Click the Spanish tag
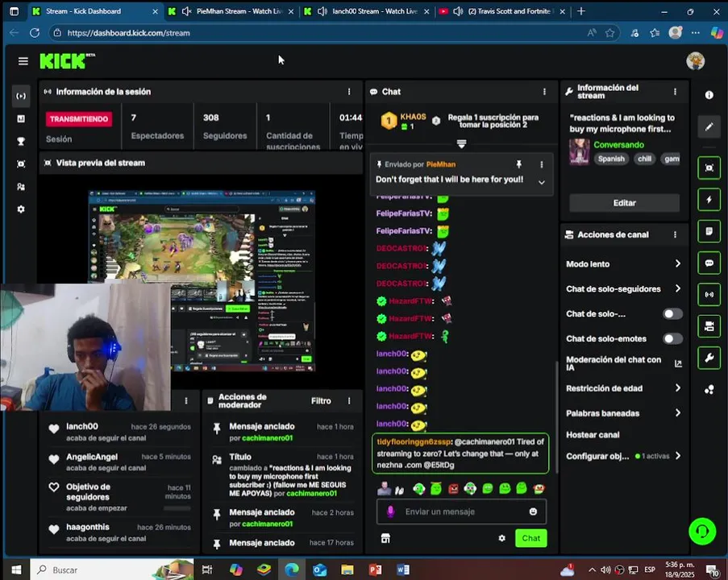This screenshot has height=580, width=728. click(x=611, y=159)
